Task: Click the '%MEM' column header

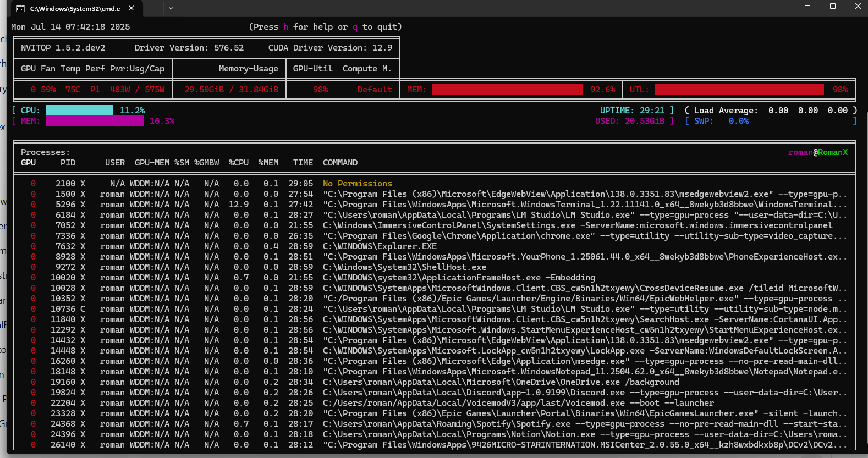Action: (268, 163)
